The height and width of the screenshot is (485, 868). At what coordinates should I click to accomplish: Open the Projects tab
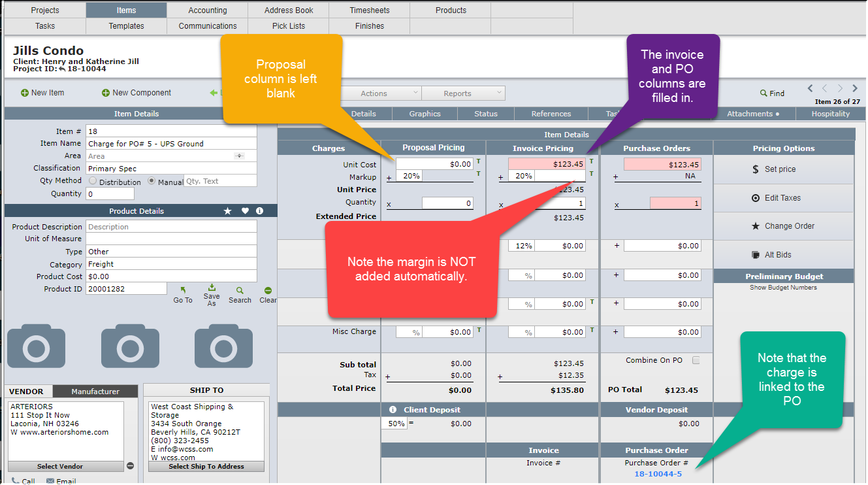click(x=45, y=10)
